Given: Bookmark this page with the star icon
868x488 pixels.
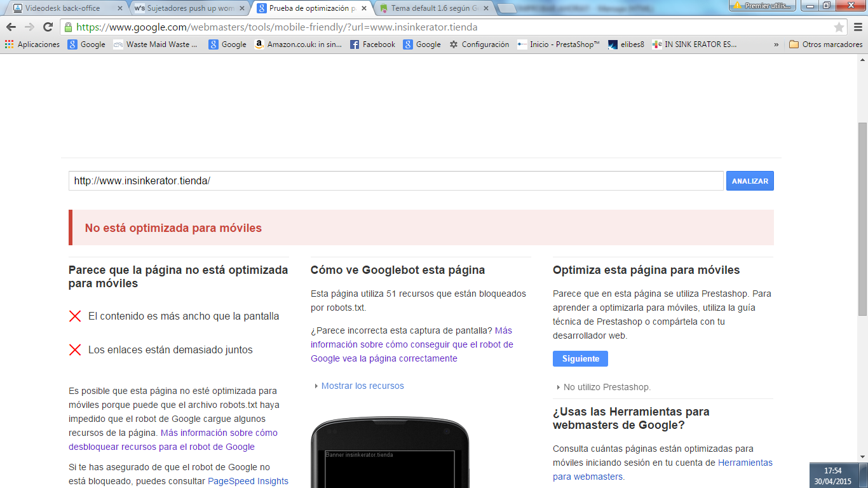Looking at the screenshot, I should point(839,27).
